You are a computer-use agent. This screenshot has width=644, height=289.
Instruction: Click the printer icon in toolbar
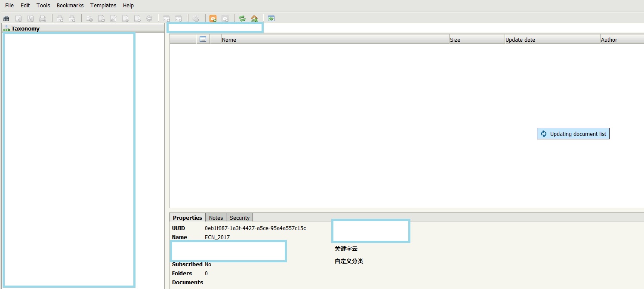(x=43, y=18)
